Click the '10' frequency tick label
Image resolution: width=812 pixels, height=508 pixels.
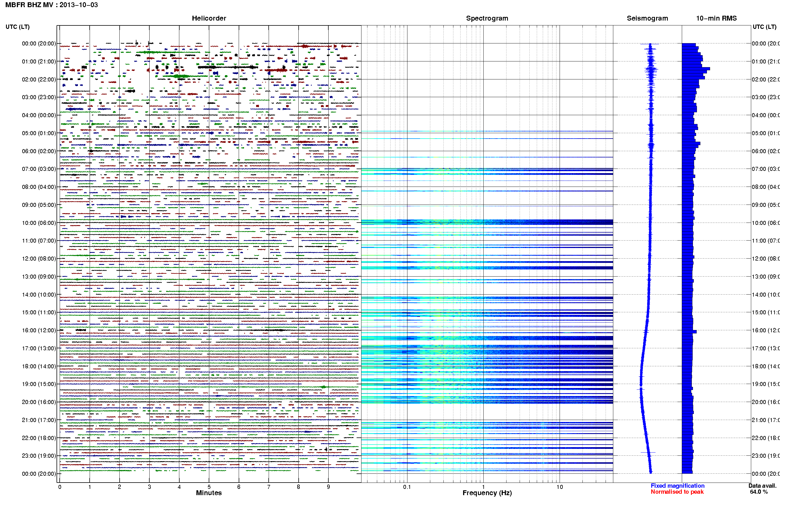point(559,487)
